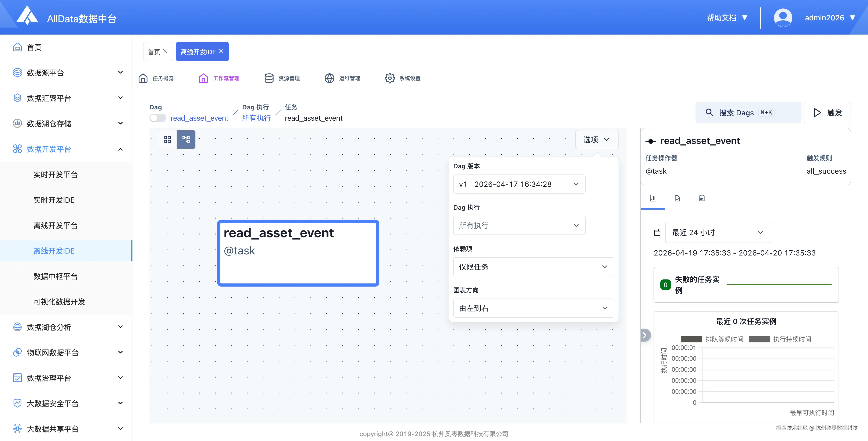Switch to grid view icon
Image resolution: width=868 pixels, height=441 pixels.
167,140
